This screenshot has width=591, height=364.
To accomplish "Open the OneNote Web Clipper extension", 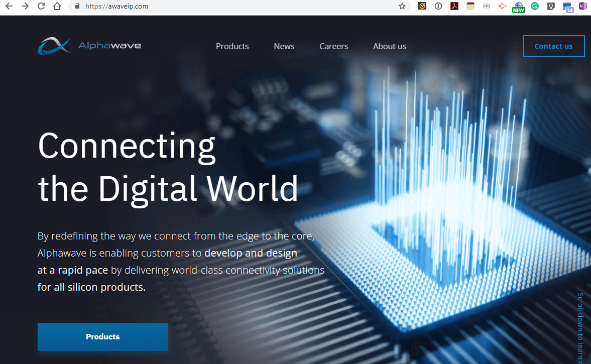I will pyautogui.click(x=583, y=6).
